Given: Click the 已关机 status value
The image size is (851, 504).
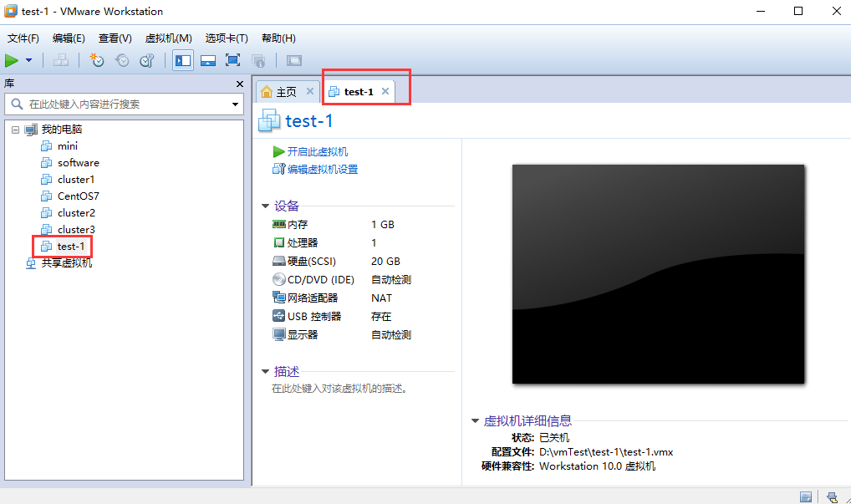Looking at the screenshot, I should click(x=554, y=437).
